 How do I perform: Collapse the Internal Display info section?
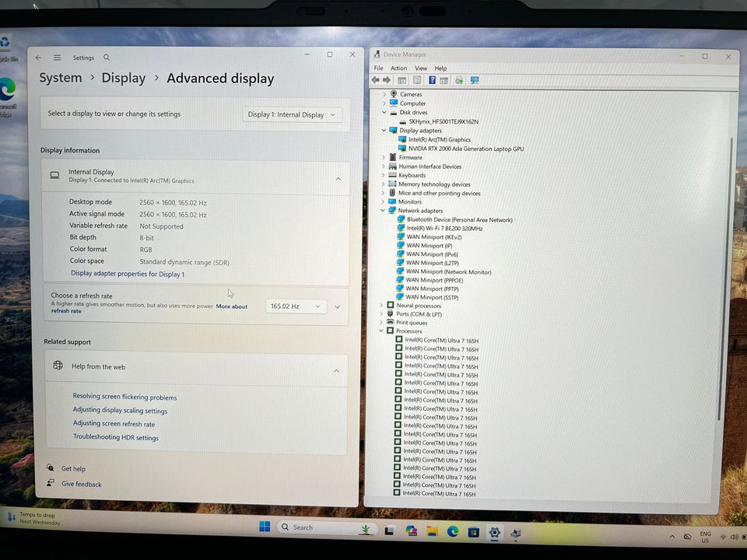(x=338, y=179)
